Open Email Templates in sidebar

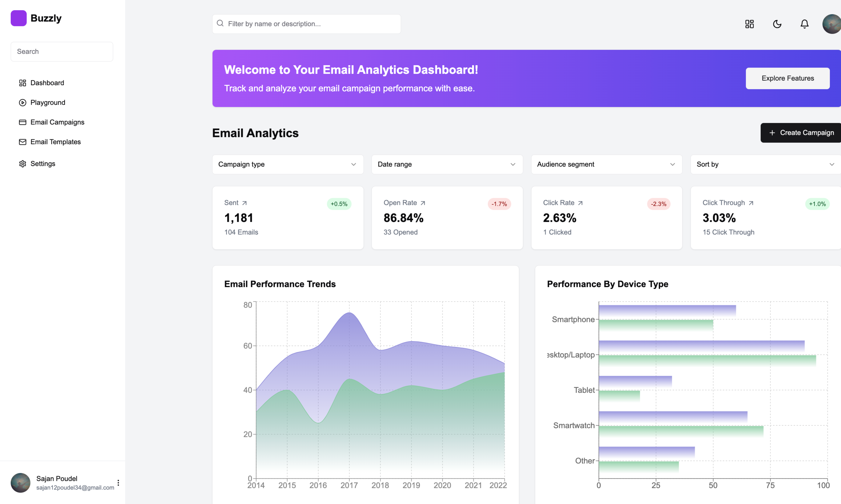click(x=55, y=142)
